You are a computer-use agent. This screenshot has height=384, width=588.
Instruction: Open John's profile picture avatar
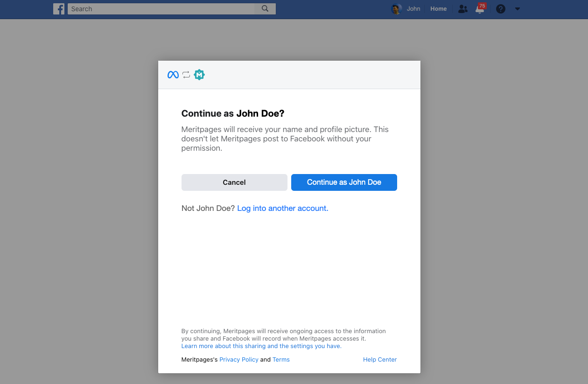[x=396, y=9]
